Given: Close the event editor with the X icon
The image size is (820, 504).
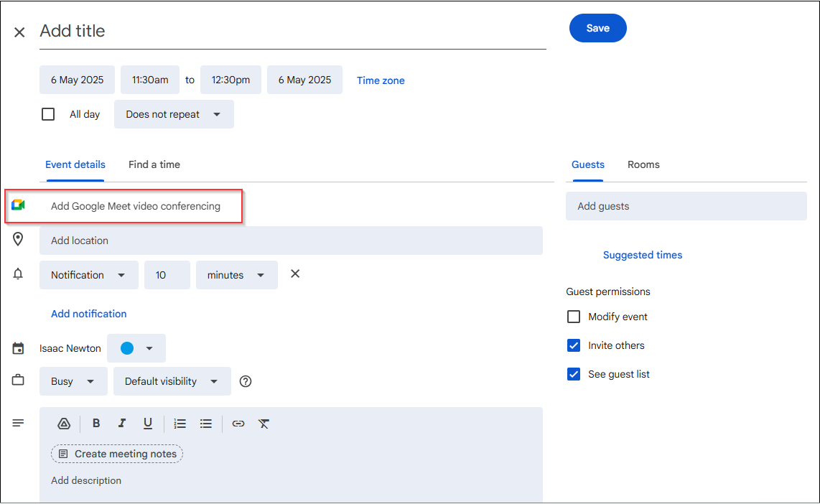Looking at the screenshot, I should [19, 32].
